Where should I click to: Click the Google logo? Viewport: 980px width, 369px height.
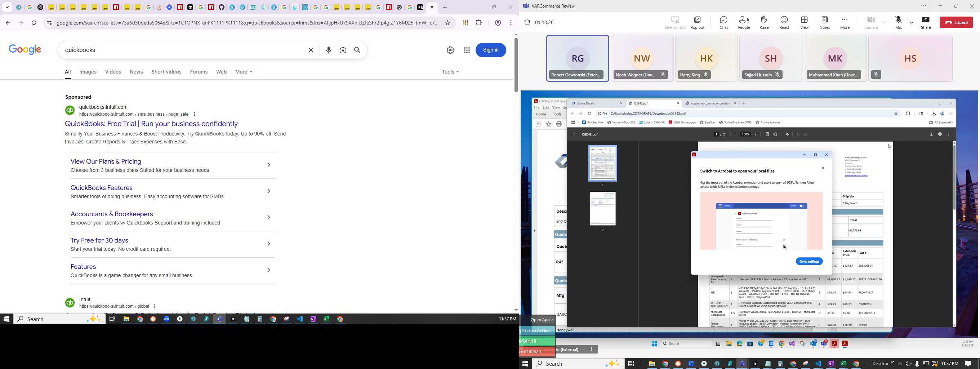25,50
